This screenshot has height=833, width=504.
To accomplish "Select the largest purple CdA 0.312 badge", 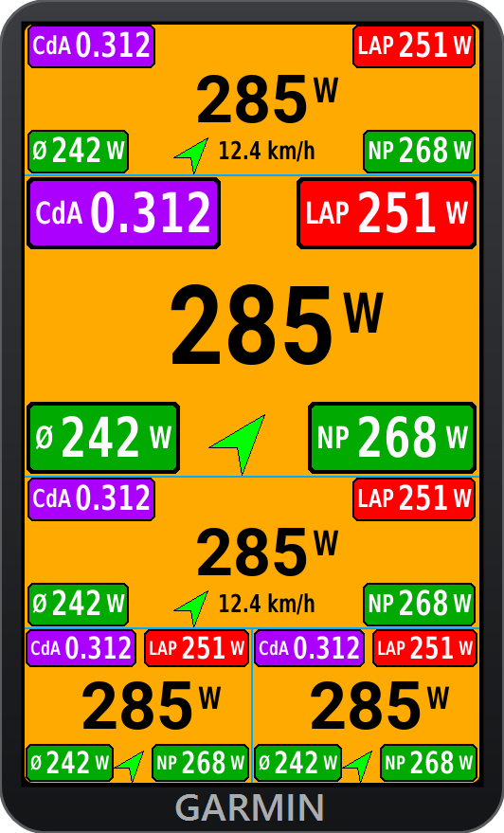I will 123,213.
